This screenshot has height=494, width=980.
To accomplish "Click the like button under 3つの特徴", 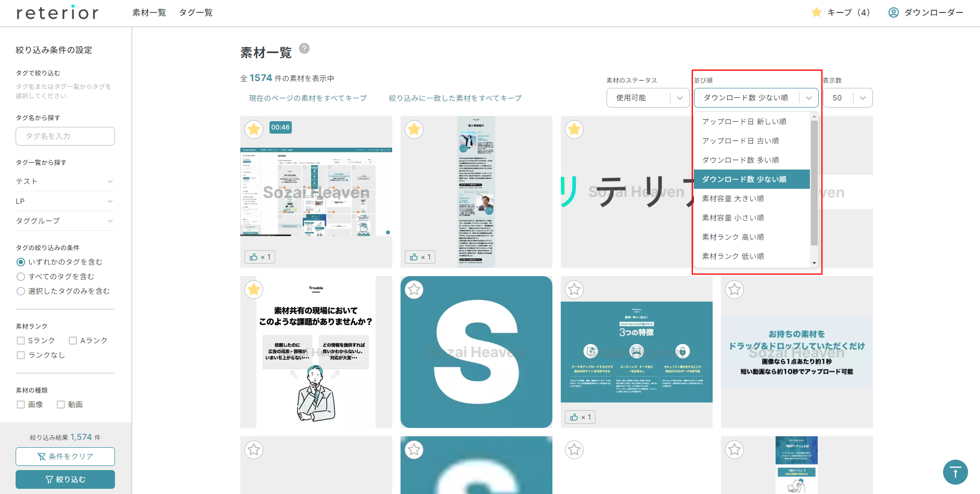I will click(x=581, y=417).
